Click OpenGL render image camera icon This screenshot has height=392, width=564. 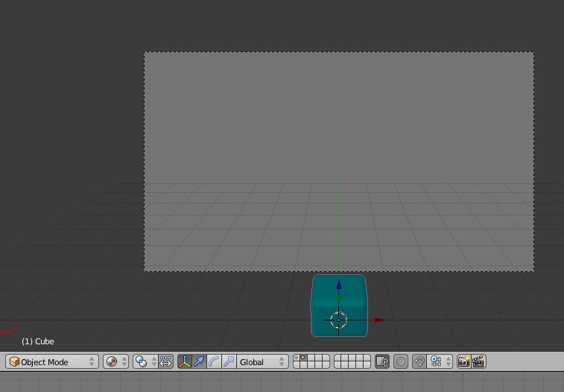pos(463,361)
